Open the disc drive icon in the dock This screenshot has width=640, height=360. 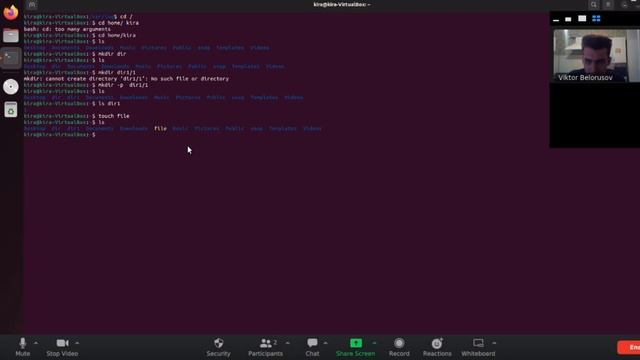click(11, 87)
